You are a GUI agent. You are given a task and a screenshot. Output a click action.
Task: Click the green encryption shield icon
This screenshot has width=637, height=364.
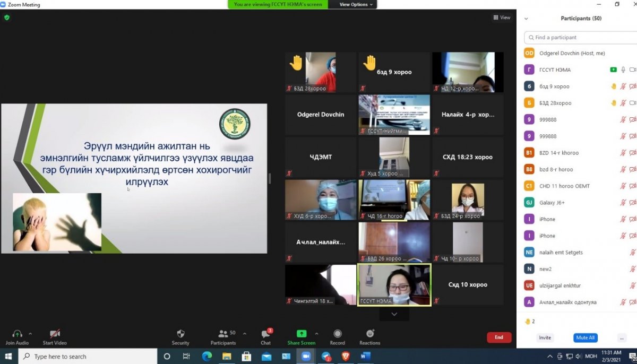[7, 18]
